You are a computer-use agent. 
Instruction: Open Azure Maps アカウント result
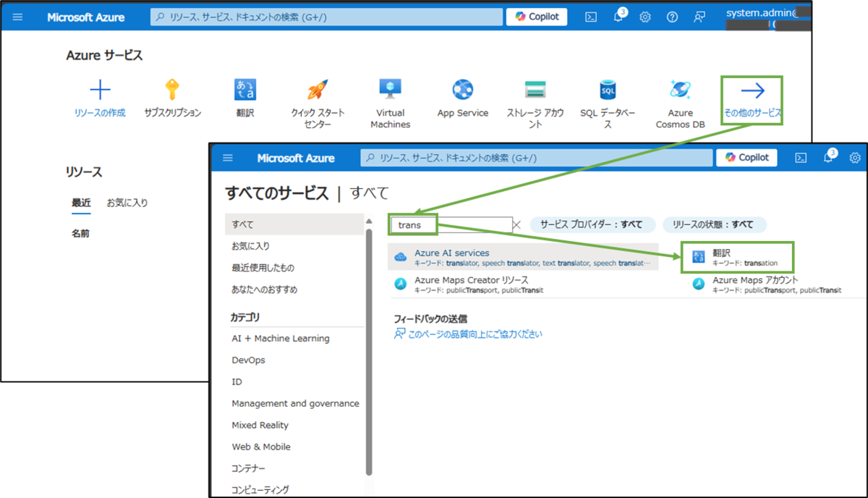click(776, 284)
